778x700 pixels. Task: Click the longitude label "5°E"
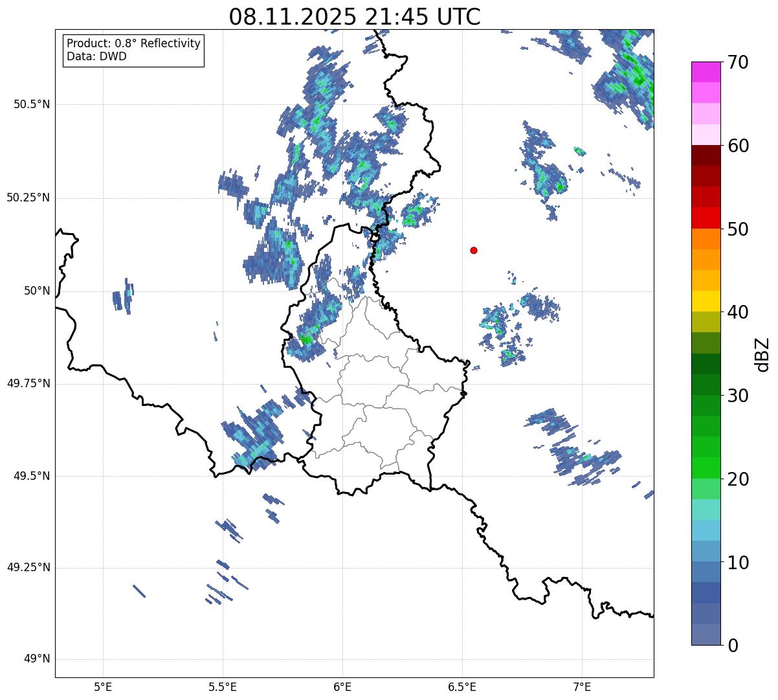point(103,686)
